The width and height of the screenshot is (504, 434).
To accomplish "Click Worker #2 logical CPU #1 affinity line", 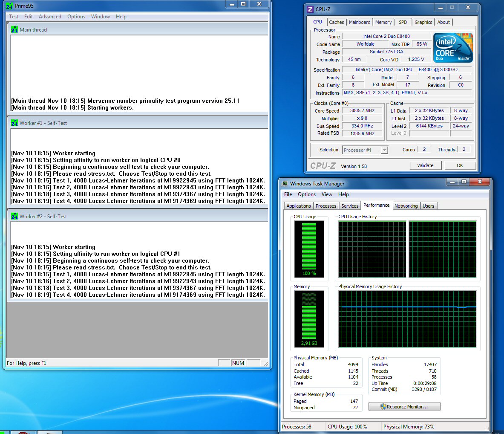I will pos(95,254).
